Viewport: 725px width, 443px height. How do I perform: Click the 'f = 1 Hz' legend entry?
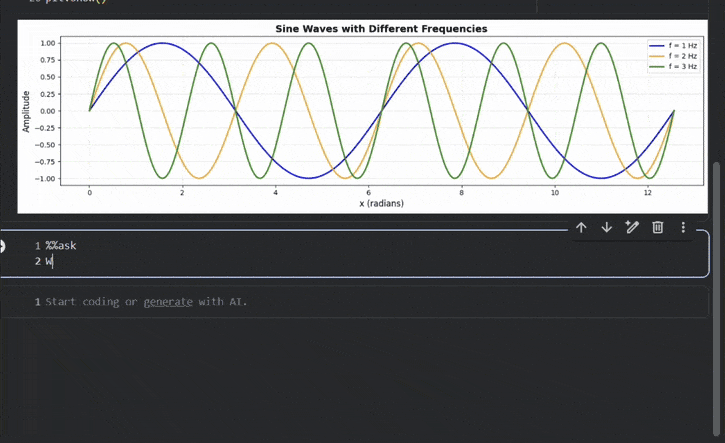coord(673,45)
